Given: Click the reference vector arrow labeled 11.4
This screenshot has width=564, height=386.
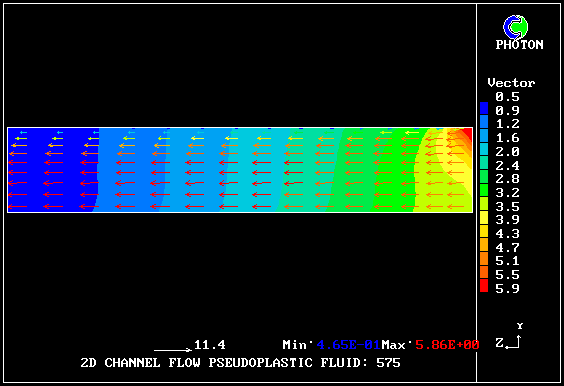Looking at the screenshot, I should (x=173, y=350).
